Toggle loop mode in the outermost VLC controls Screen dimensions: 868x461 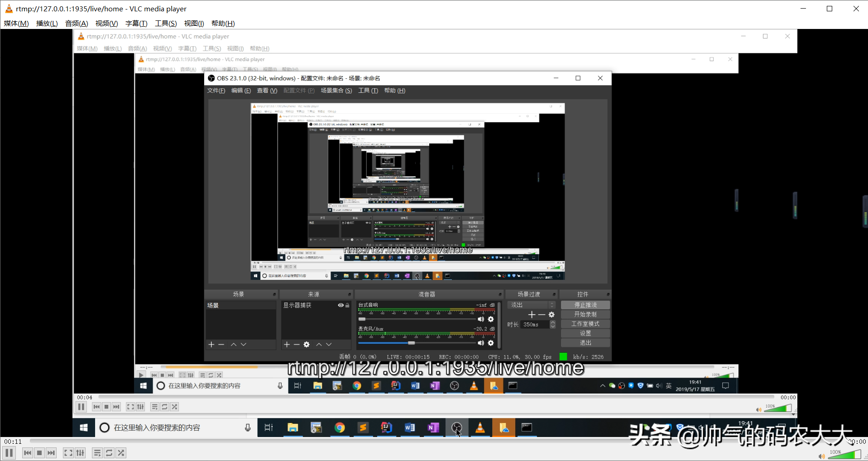(109, 453)
